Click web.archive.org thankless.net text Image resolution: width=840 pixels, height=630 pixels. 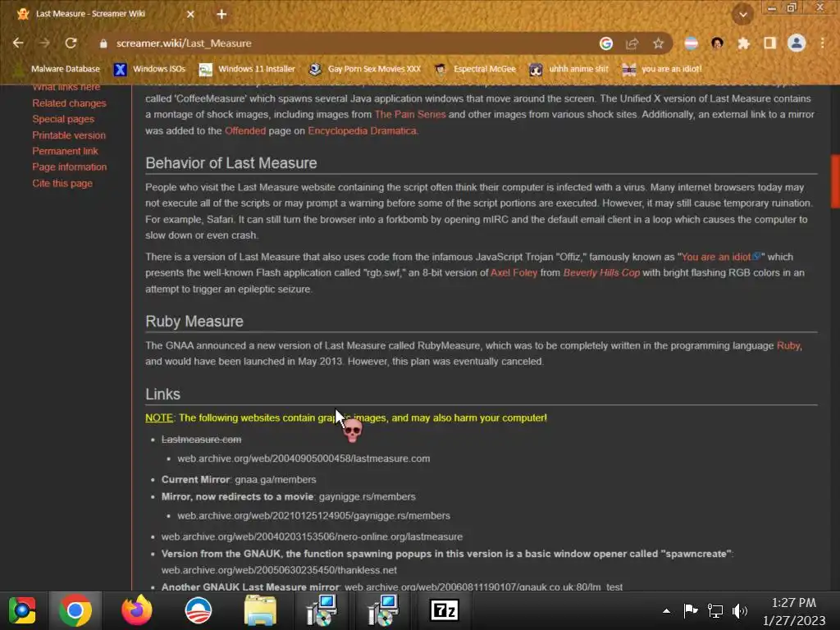[279, 570]
